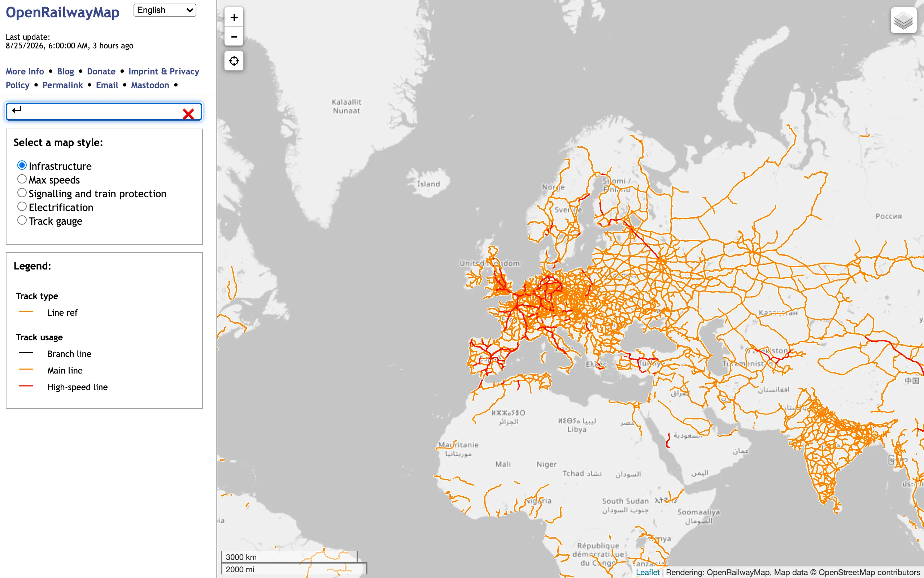Go to the OpenRailwayMap title heading
The height and width of the screenshot is (578, 924).
tap(62, 13)
